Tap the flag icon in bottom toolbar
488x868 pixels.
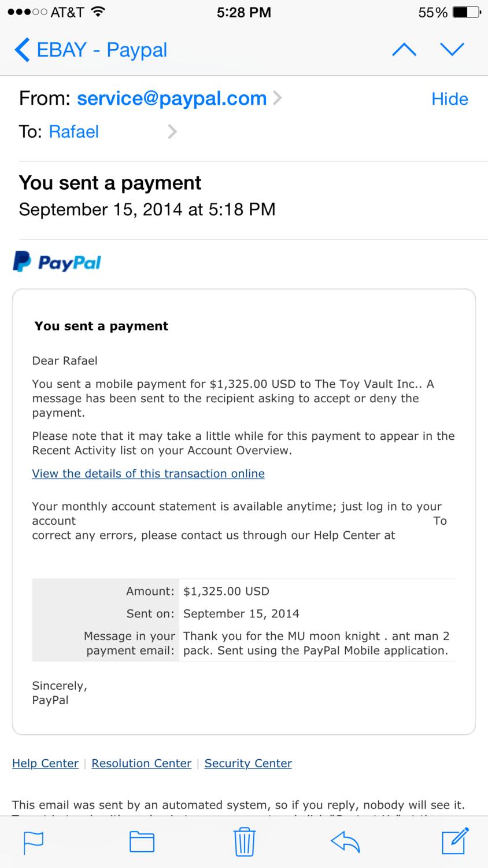(33, 841)
